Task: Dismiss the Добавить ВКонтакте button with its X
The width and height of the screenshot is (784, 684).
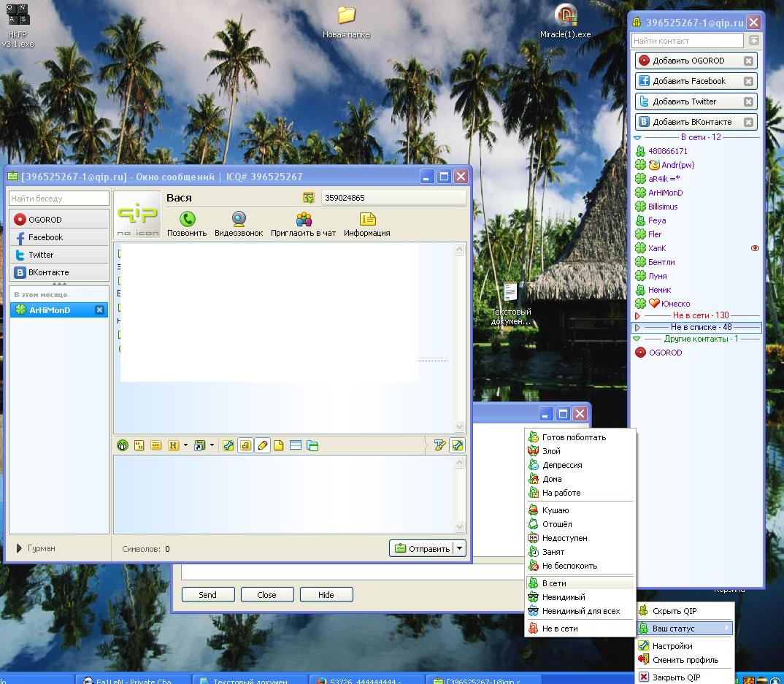Action: tap(748, 122)
